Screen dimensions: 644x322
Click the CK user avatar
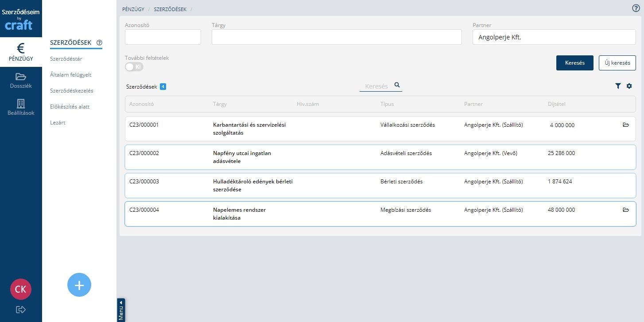pyautogui.click(x=21, y=289)
